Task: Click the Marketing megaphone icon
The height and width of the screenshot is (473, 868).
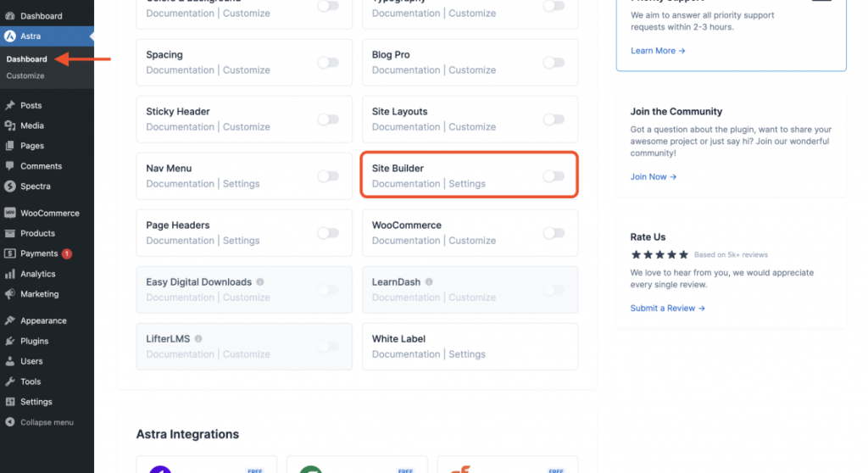Action: pyautogui.click(x=10, y=294)
